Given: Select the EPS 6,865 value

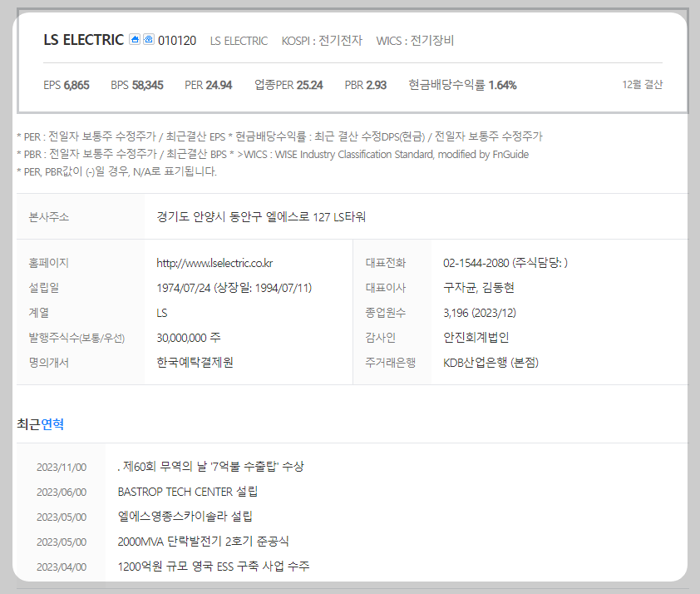Looking at the screenshot, I should click(x=66, y=85).
